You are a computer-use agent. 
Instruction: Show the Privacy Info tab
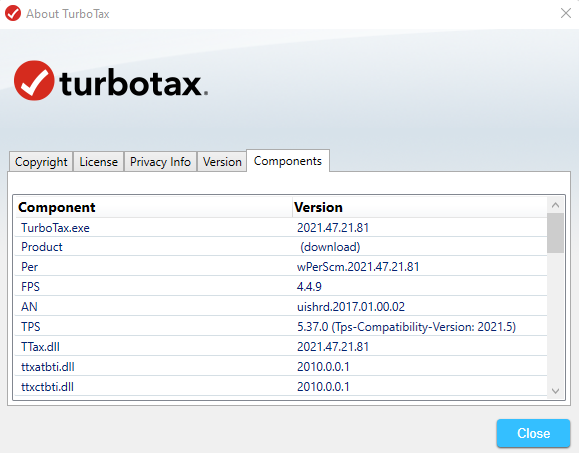coord(160,162)
